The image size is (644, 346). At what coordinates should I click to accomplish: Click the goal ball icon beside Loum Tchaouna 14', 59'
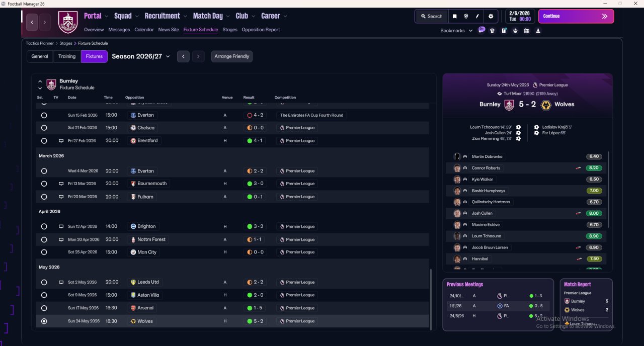(518, 127)
